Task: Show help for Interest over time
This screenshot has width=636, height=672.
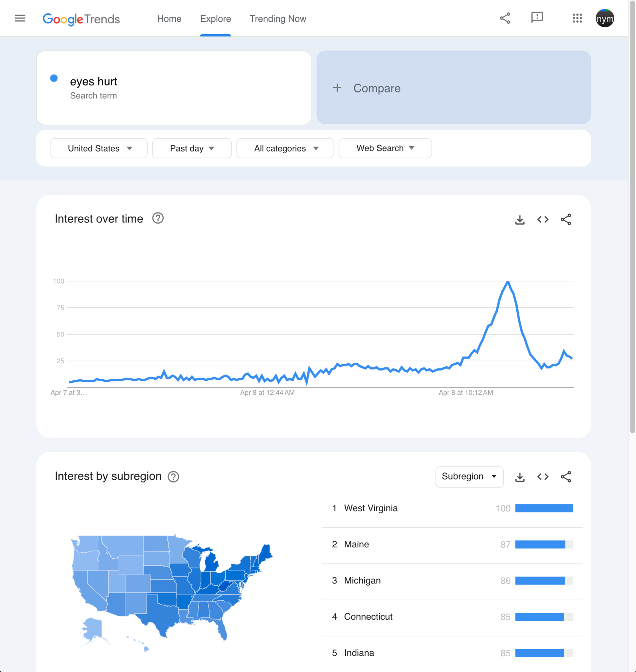Action: tap(158, 218)
